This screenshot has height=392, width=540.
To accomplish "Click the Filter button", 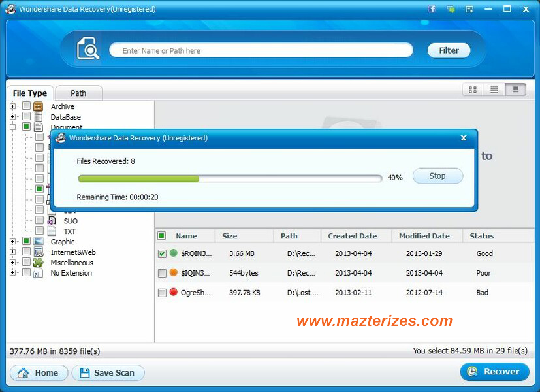I will coord(449,51).
